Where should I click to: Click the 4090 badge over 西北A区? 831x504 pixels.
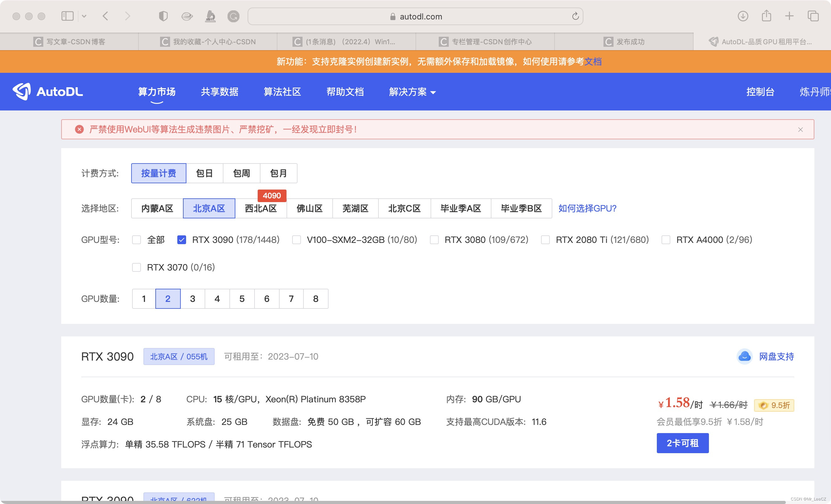coord(272,196)
